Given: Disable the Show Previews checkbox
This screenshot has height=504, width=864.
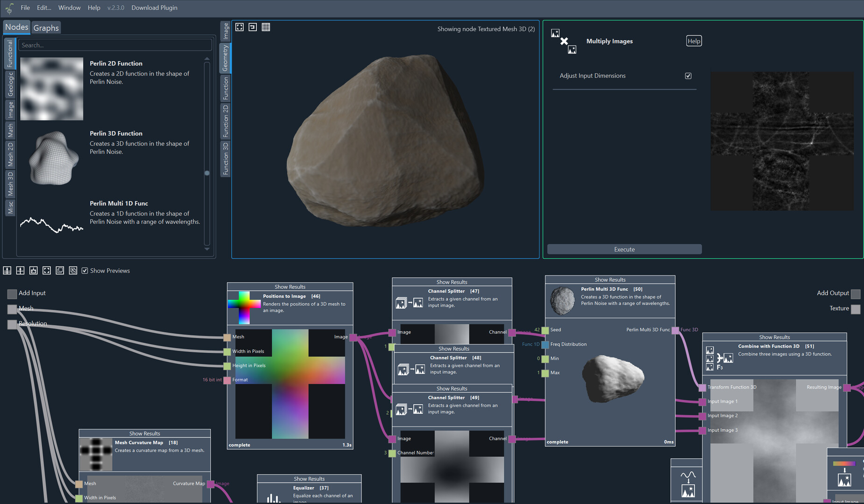Looking at the screenshot, I should 85,271.
